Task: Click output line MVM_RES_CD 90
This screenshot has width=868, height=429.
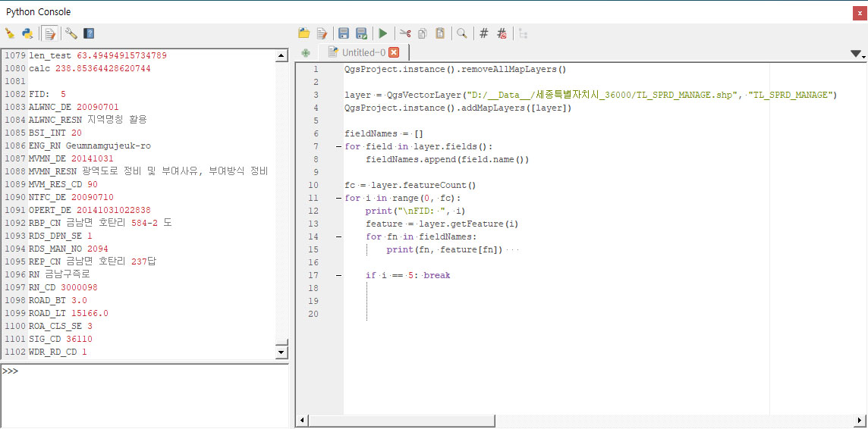Action: [63, 184]
